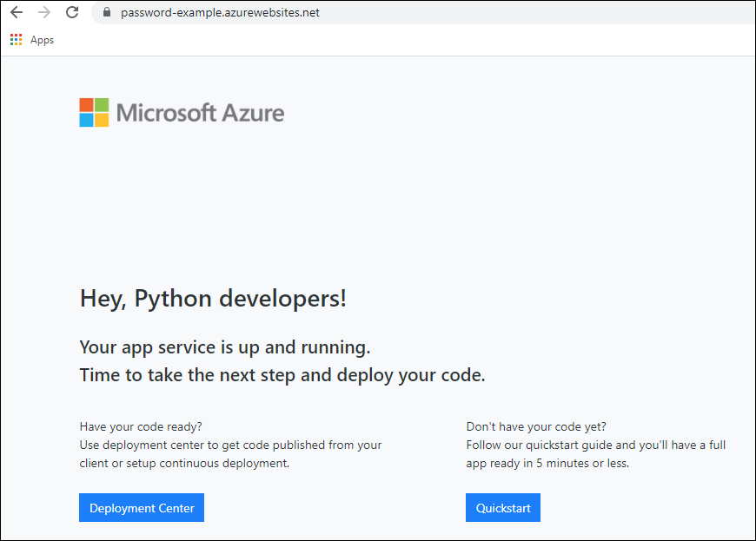Image resolution: width=756 pixels, height=541 pixels.
Task: Click "Your app service is up and running." text
Action: tap(225, 347)
